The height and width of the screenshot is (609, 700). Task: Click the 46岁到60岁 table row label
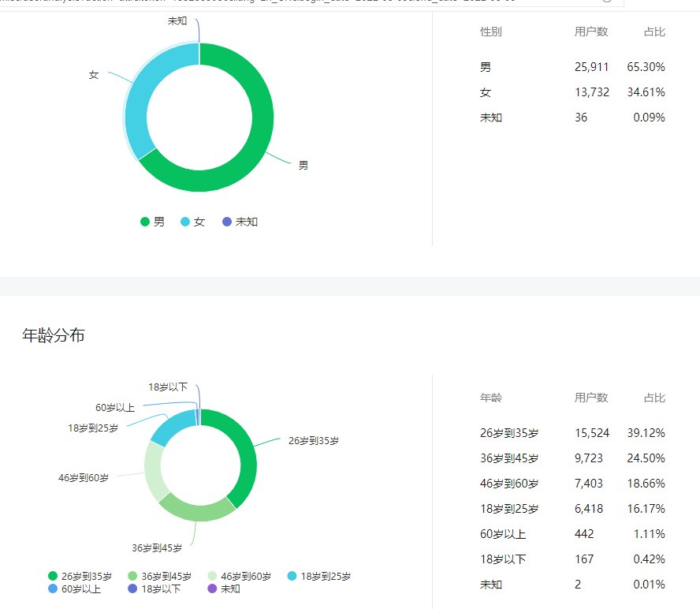click(x=509, y=484)
